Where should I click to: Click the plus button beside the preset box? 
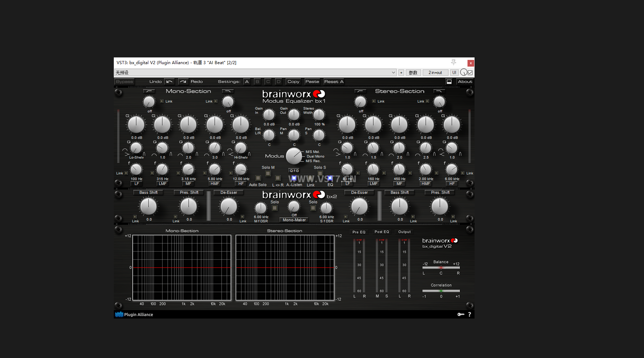[401, 73]
